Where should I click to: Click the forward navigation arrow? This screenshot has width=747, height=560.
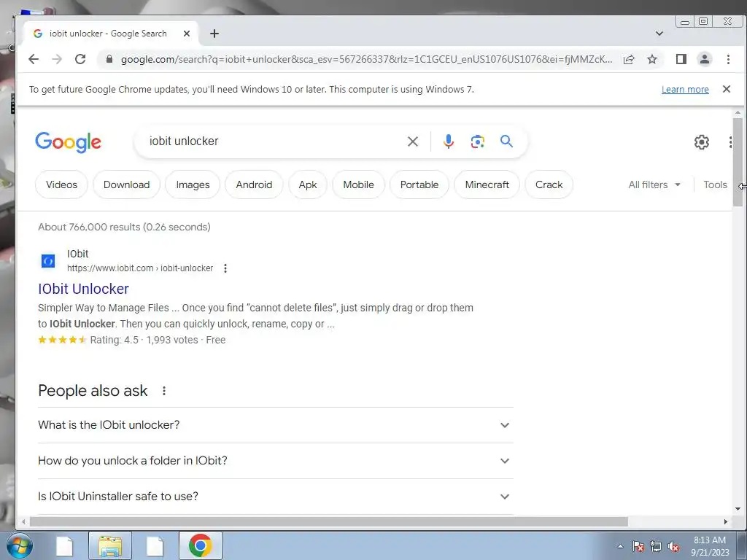(57, 59)
